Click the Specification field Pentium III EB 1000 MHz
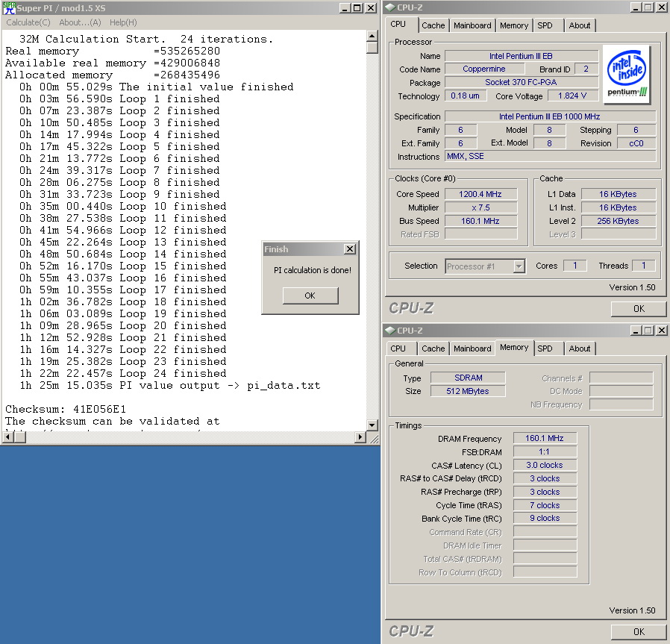Image resolution: width=670 pixels, height=644 pixels. coord(551,116)
